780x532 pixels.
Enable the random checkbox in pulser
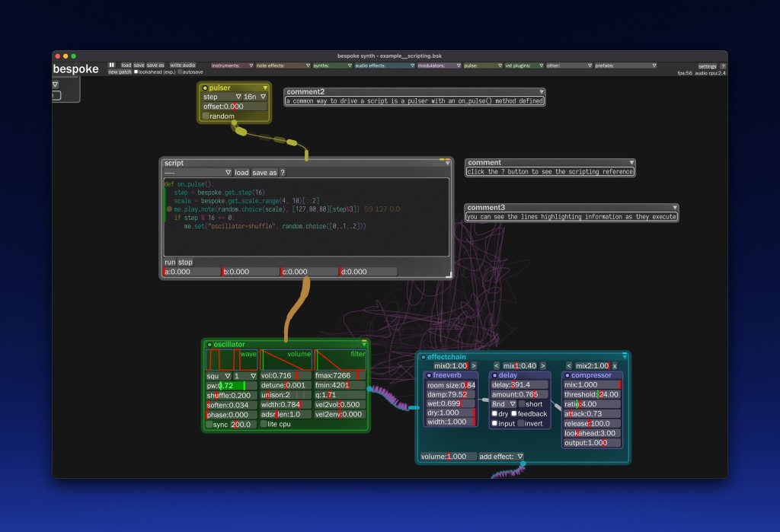pyautogui.click(x=206, y=116)
